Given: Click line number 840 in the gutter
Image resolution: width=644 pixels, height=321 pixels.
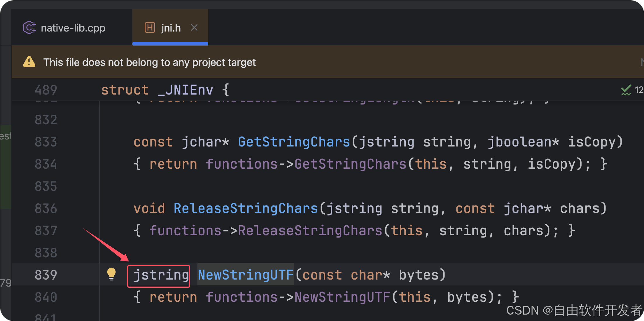Looking at the screenshot, I should pyautogui.click(x=46, y=297).
